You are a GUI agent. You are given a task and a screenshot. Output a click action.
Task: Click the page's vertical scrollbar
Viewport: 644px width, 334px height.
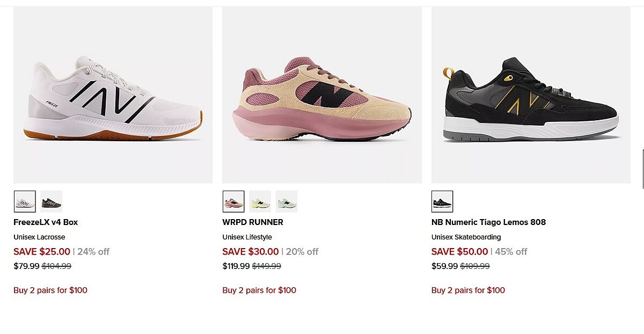tap(643, 169)
